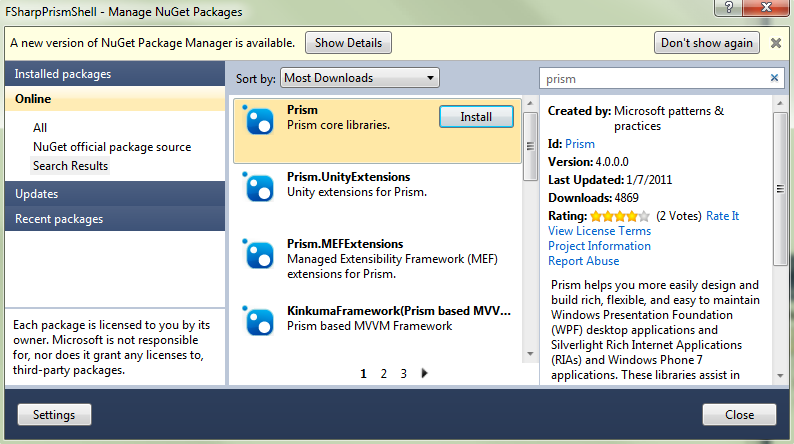Click 'Created by: Microsoft patterns & practices'
Viewport: 794px width, 444px height.
(636, 118)
